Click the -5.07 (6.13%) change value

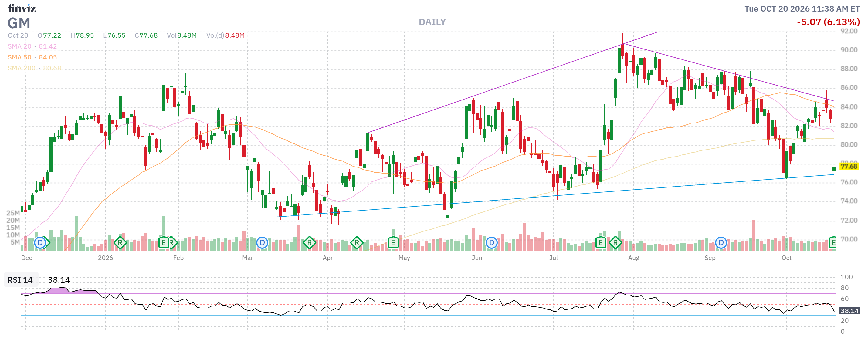point(828,22)
